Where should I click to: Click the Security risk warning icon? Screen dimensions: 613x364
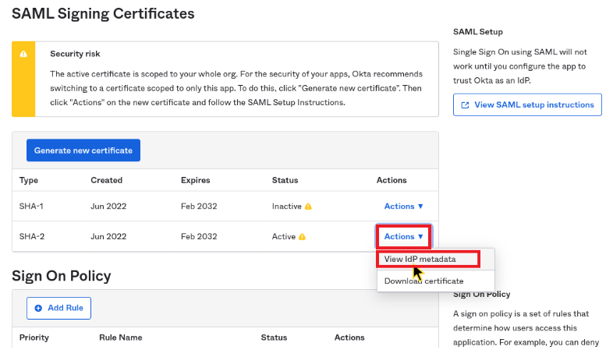coord(23,54)
